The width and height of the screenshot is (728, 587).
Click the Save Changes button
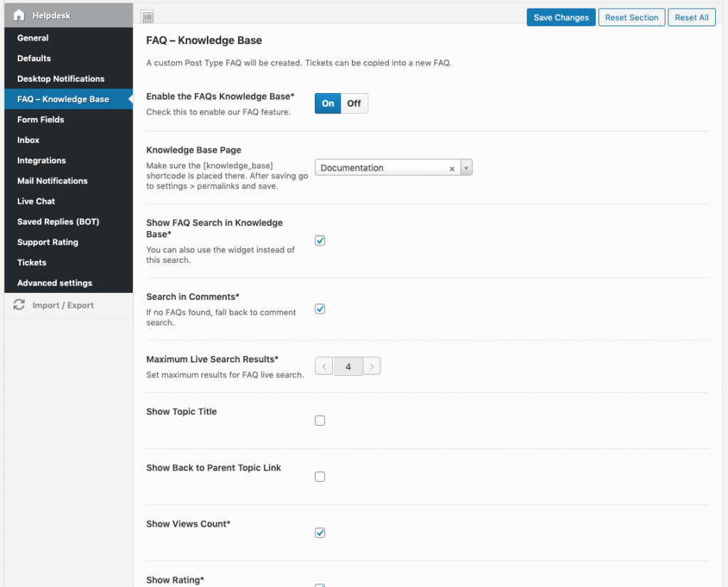coord(561,17)
